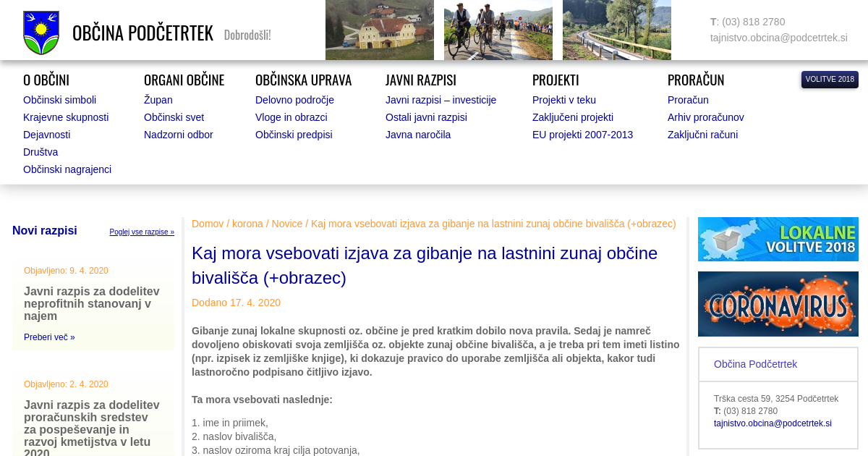Open Javni razpis za dodelitev neprofitnih stanovanj

pos(92,303)
